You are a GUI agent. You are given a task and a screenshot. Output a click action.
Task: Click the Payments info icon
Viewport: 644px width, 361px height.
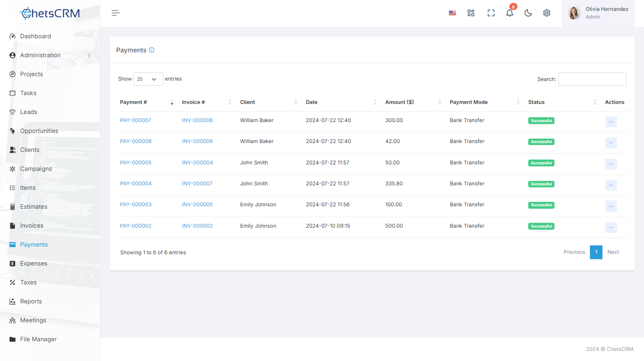tap(152, 50)
